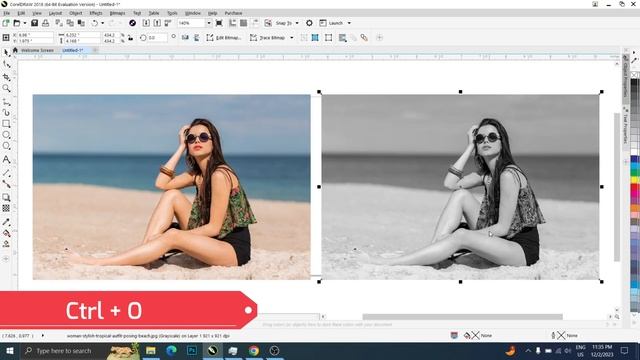Select the Transparency checkerboard tool
Viewport: 640px width, 360px height.
coord(6,209)
